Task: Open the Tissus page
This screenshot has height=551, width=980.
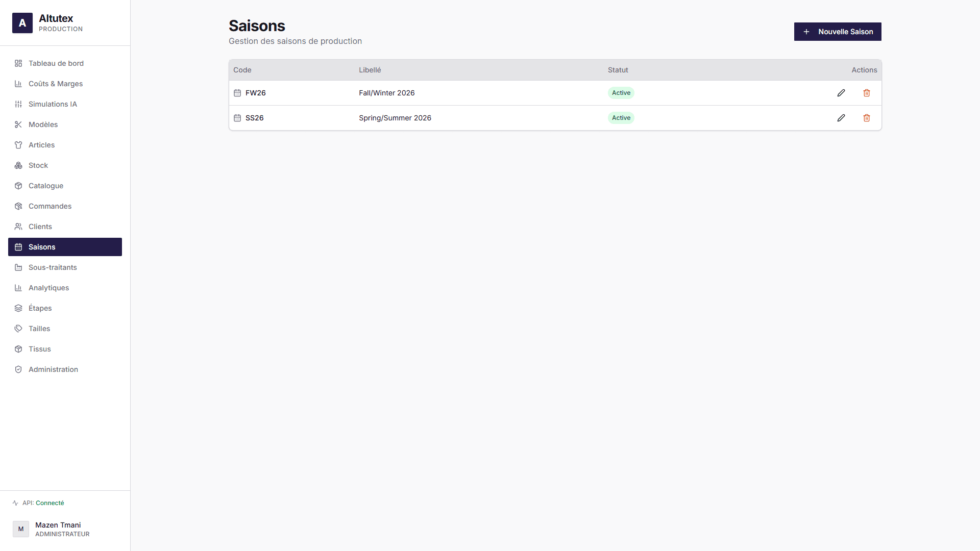Action: [x=65, y=349]
